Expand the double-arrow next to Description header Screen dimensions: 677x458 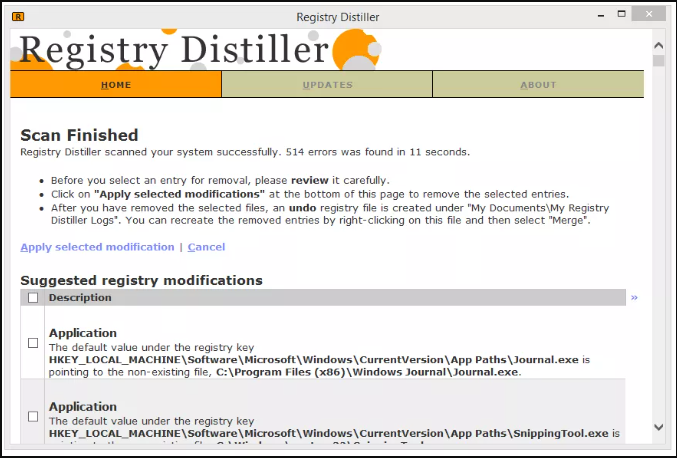(x=634, y=297)
